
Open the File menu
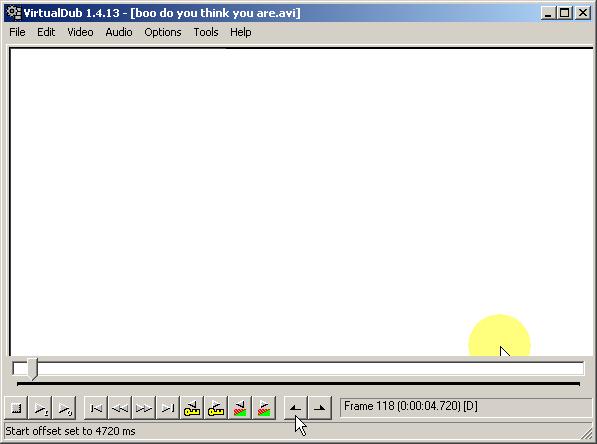17,32
